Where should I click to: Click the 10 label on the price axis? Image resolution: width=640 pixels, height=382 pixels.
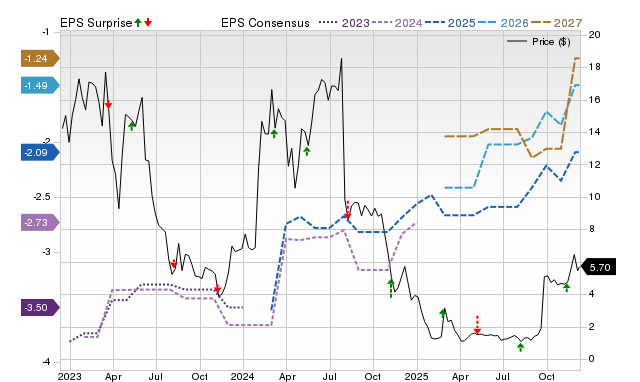coord(595,197)
